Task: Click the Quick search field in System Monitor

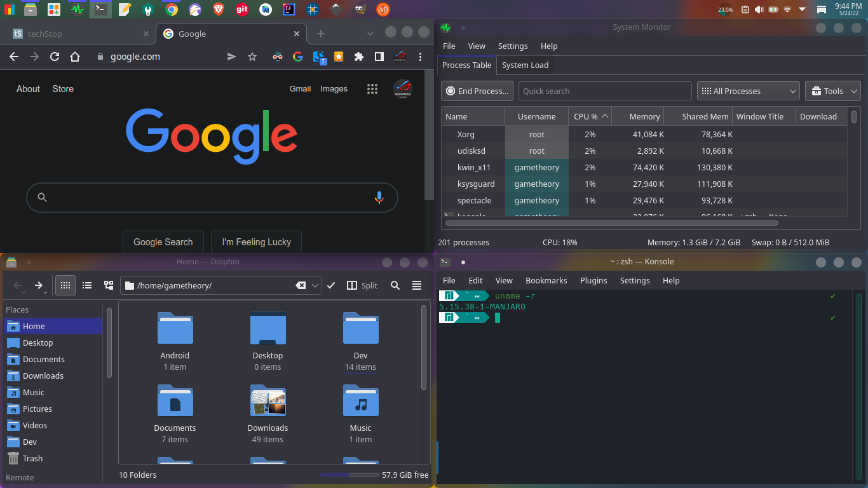Action: click(x=605, y=91)
